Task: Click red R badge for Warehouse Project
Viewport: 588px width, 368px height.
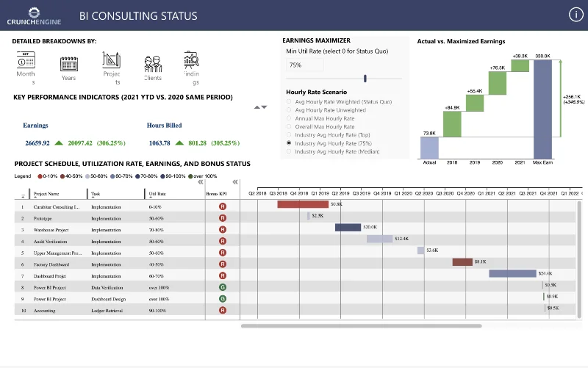Action: click(x=223, y=230)
